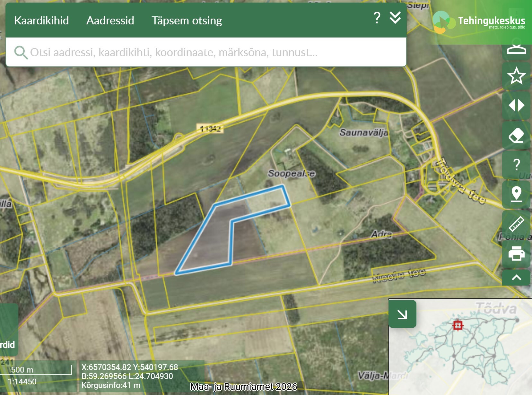Choose the ruler measurement tool

(516, 224)
